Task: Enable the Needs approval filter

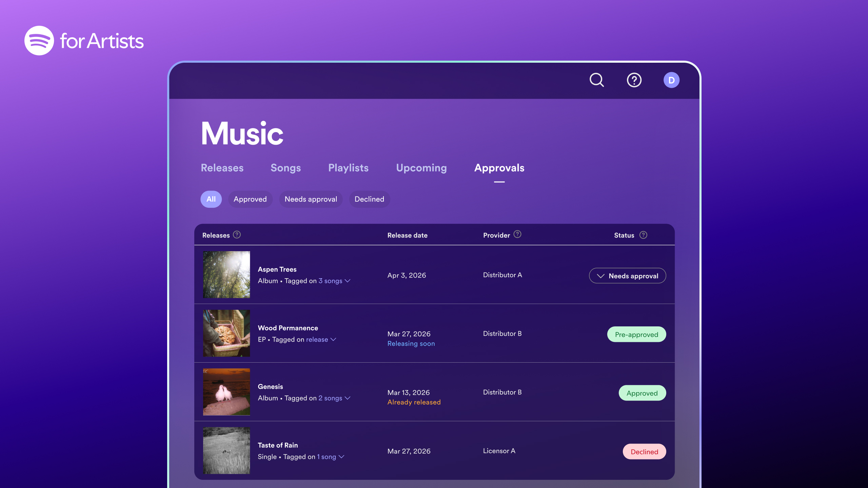Action: click(x=311, y=199)
